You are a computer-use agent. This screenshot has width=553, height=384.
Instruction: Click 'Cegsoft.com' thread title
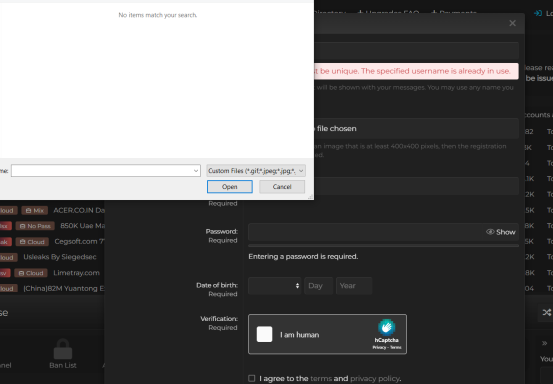(x=79, y=242)
